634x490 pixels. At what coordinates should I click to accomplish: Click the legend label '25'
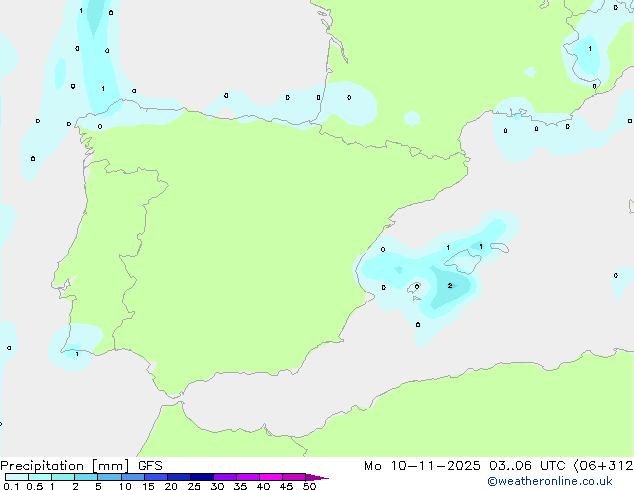click(x=194, y=486)
